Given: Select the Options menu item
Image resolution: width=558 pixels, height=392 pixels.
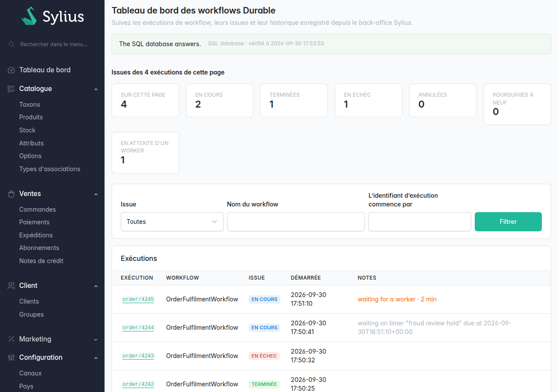Looking at the screenshot, I should coord(31,156).
